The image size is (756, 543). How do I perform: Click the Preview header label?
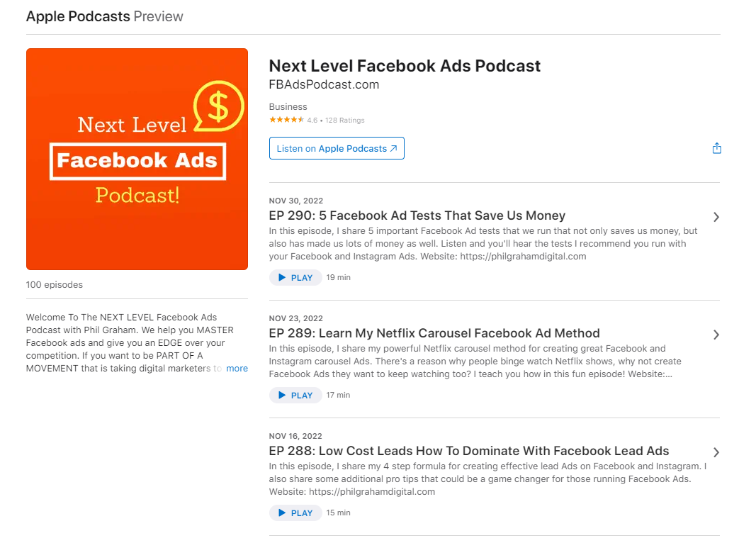(158, 16)
